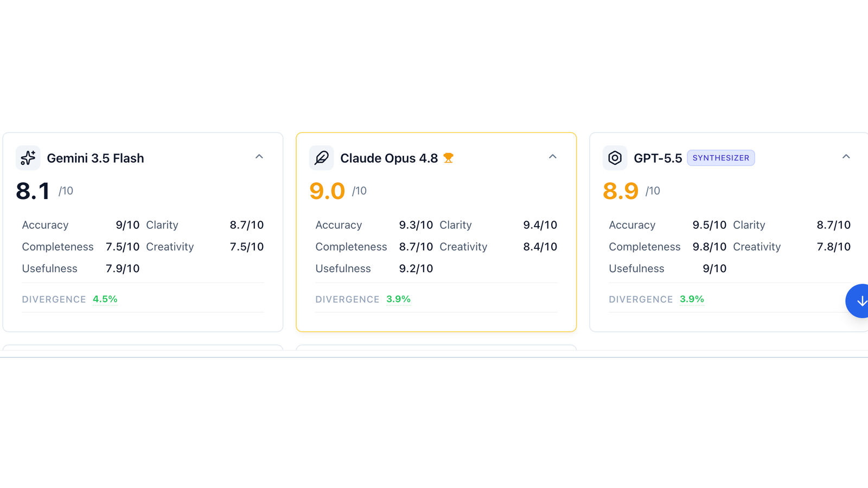Select the GPT-5.5 model title
The width and height of the screenshot is (868, 488).
click(x=658, y=158)
